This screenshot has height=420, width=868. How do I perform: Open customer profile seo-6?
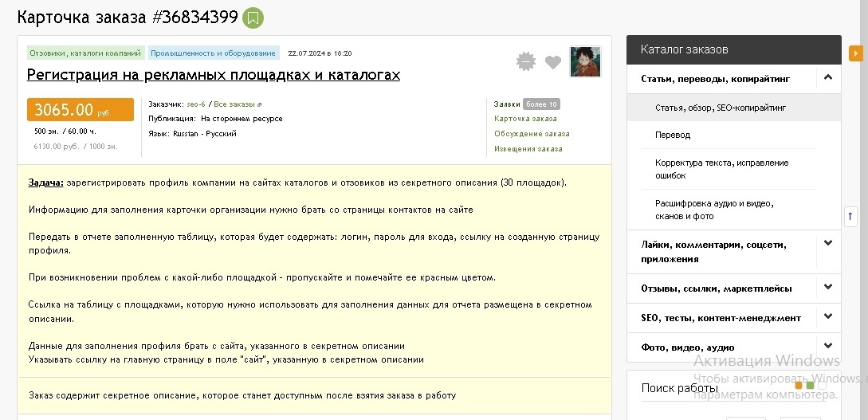point(196,104)
